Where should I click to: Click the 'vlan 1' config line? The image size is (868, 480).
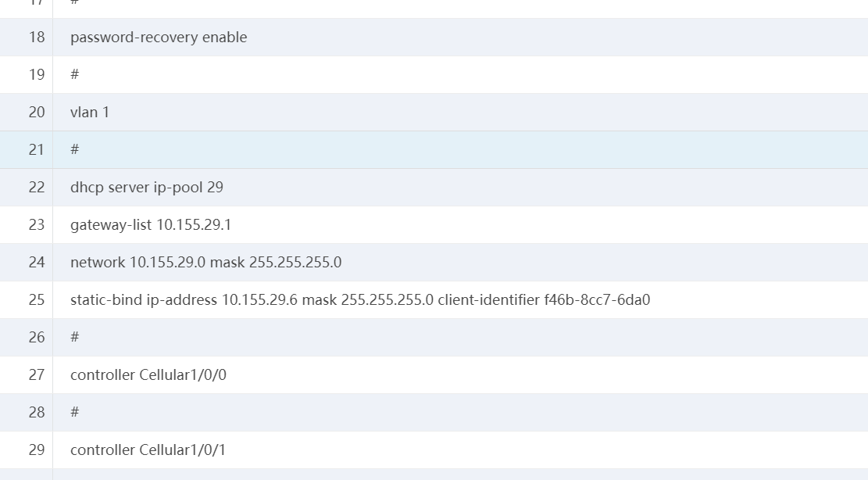[90, 113]
